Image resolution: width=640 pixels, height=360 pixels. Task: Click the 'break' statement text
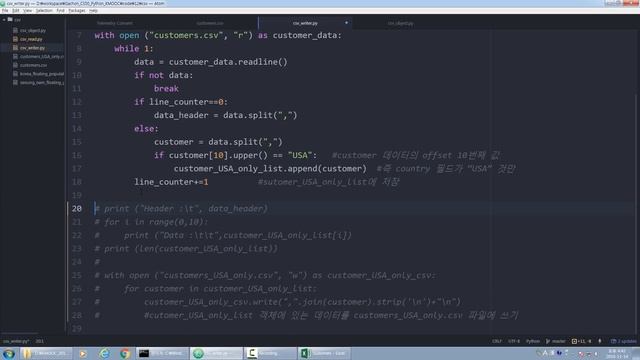pyautogui.click(x=166, y=89)
